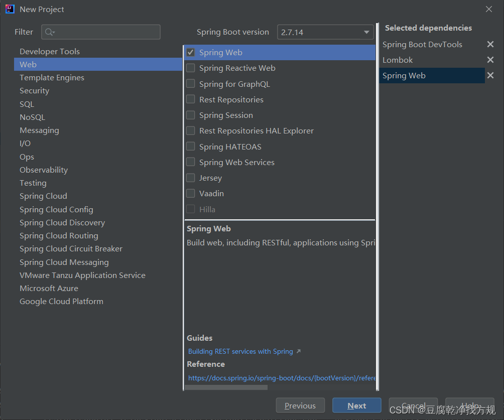Check the Jersey dependency box
Screen dimensions: 504x420
[x=191, y=178]
